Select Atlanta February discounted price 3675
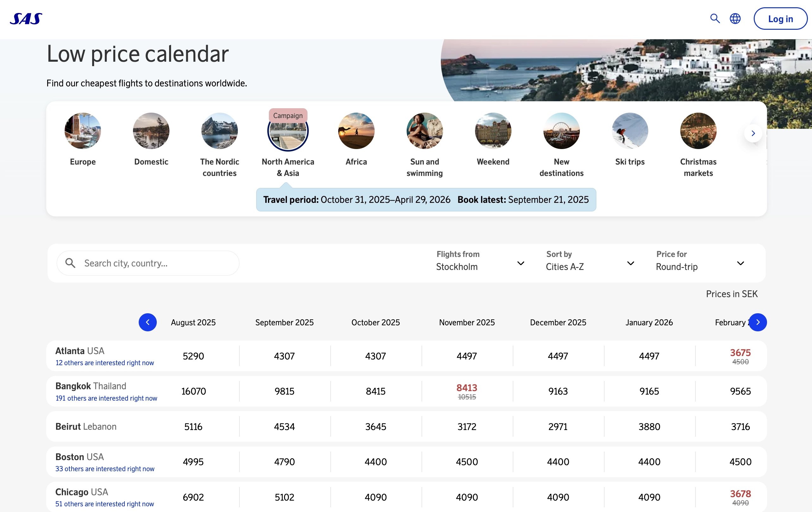The height and width of the screenshot is (512, 812). click(740, 353)
